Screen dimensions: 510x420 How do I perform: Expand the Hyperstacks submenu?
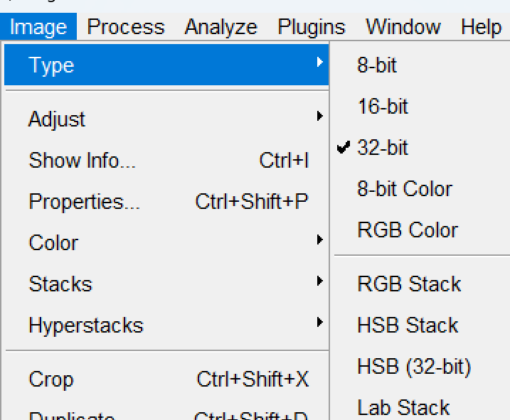click(x=86, y=325)
